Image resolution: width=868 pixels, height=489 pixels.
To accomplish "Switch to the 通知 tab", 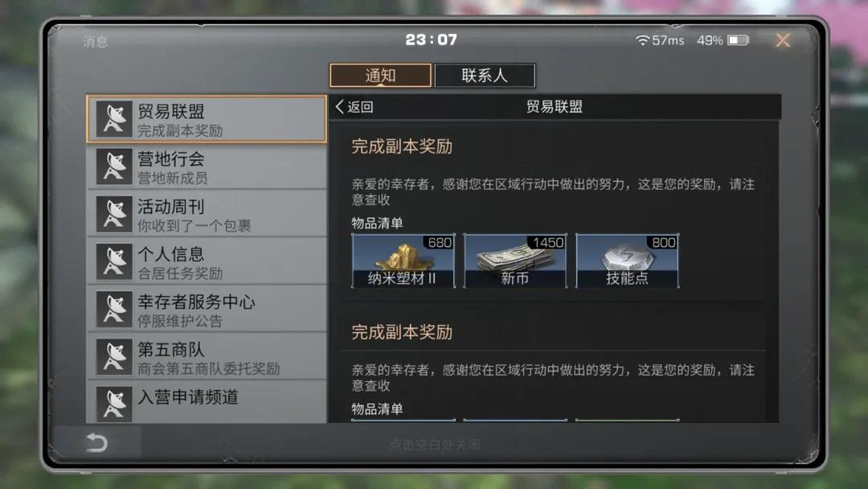I will [x=380, y=76].
